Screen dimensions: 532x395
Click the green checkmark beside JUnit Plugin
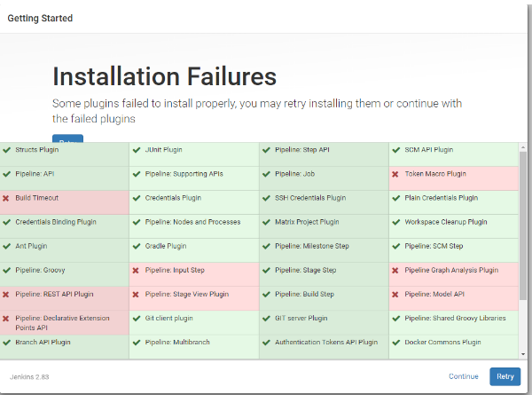click(136, 150)
